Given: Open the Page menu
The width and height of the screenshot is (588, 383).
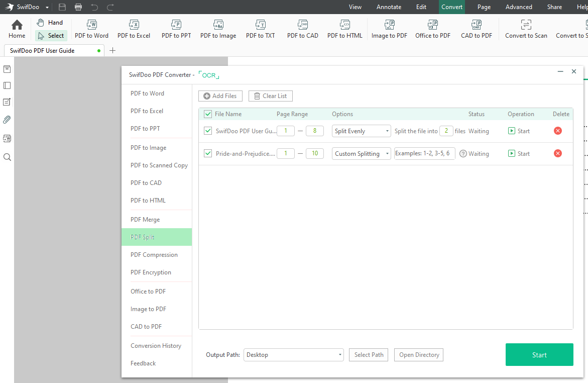Looking at the screenshot, I should pyautogui.click(x=484, y=7).
